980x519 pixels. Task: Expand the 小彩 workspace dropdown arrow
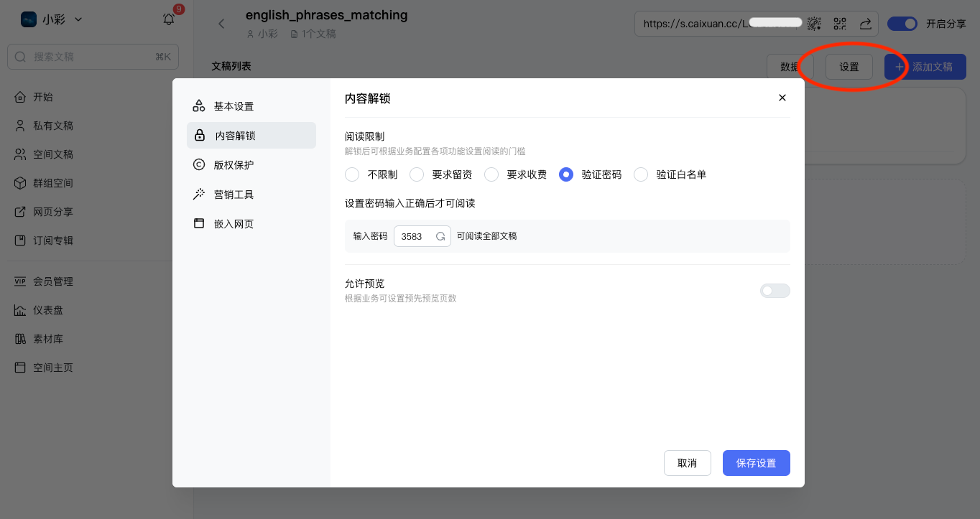click(78, 19)
